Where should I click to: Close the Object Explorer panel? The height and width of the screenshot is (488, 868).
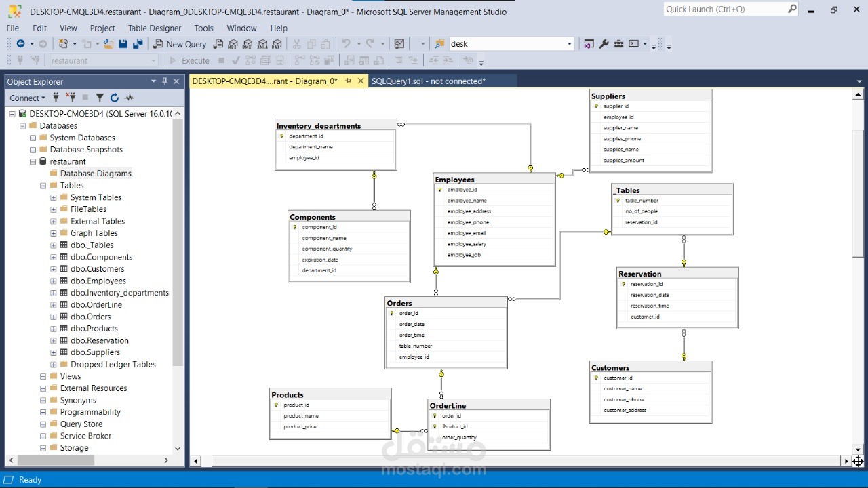coord(176,81)
